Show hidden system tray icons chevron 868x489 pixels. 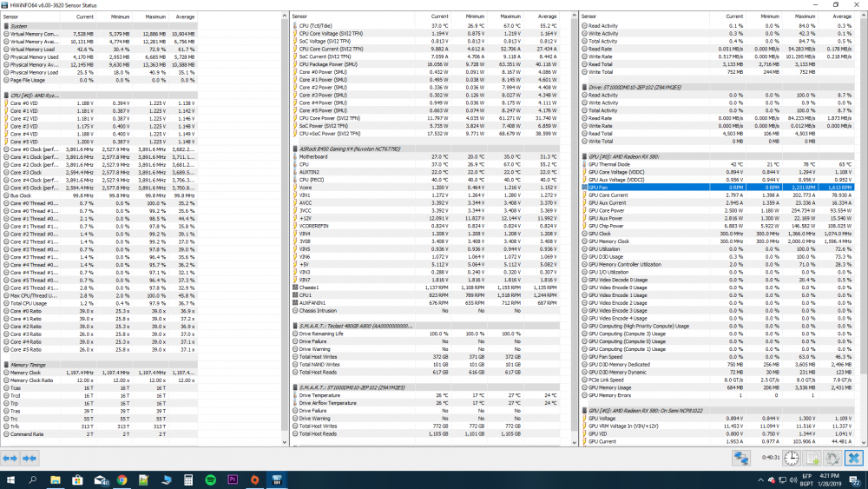coord(760,480)
